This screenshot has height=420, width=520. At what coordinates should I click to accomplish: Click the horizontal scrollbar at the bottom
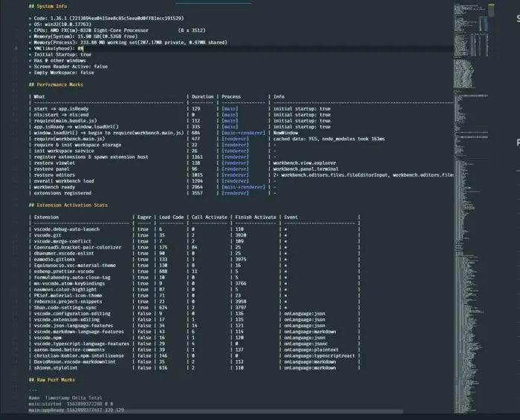[x=215, y=411]
